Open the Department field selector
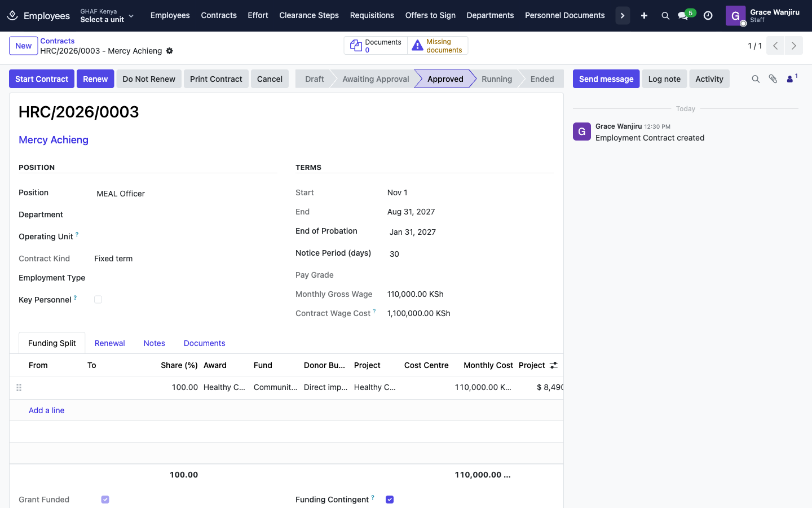812x508 pixels. pos(186,215)
